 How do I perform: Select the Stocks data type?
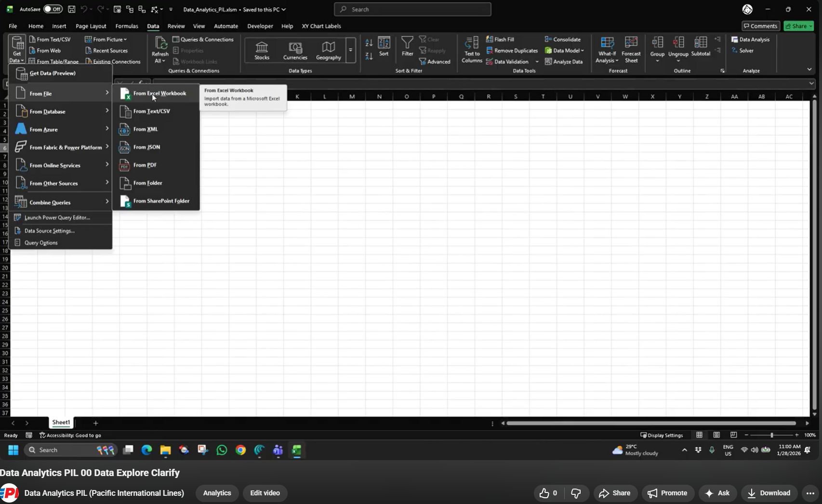(261, 50)
